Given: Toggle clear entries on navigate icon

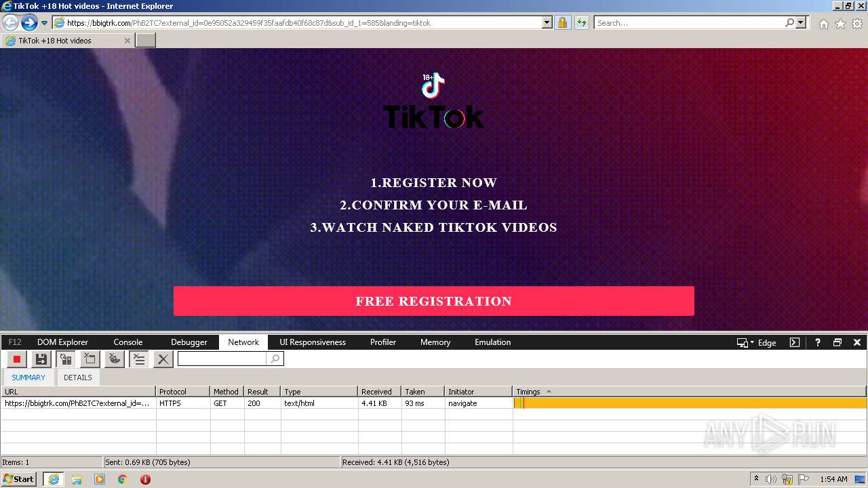Looking at the screenshot, I should tap(139, 359).
